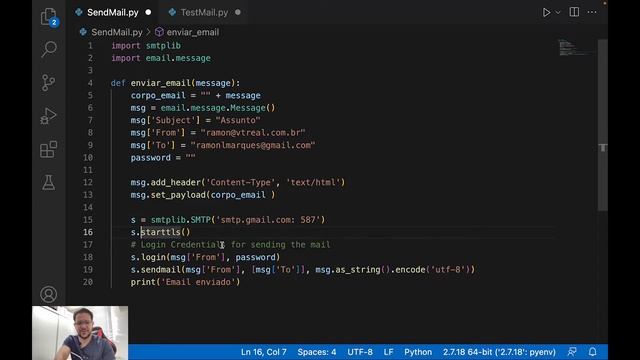Click the password assignment line
This screenshot has width=640, height=360.
(x=163, y=158)
